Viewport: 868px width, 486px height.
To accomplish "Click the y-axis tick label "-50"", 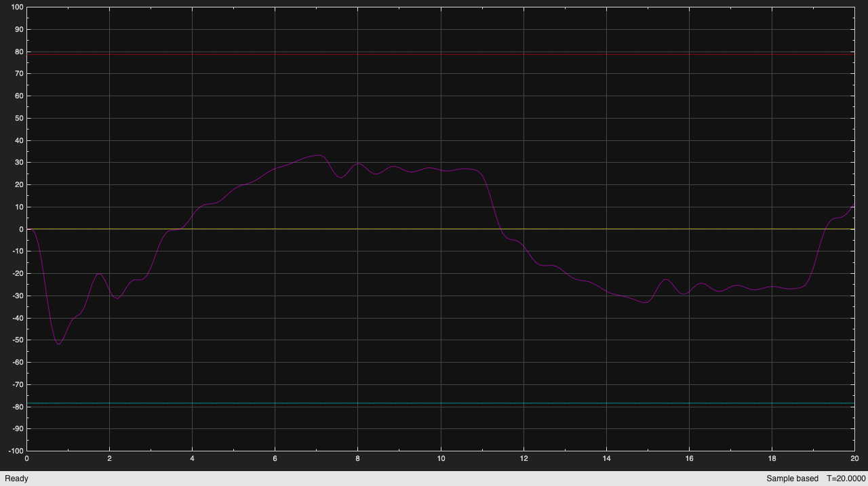I will click(17, 340).
